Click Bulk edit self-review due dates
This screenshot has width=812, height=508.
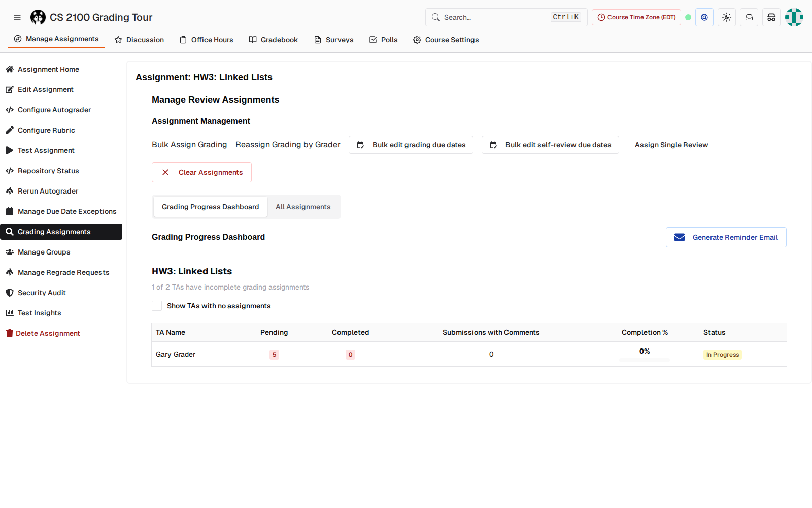pos(550,145)
